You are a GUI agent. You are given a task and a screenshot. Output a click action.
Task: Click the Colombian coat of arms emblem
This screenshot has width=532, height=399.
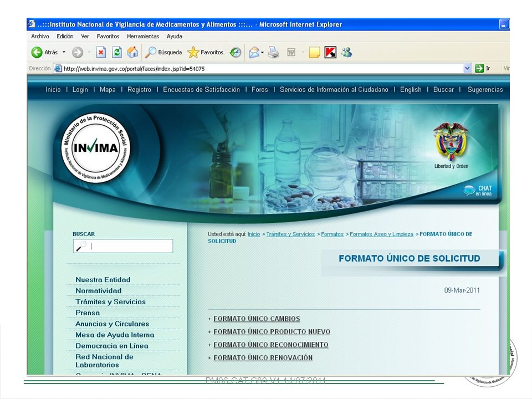coord(451,142)
